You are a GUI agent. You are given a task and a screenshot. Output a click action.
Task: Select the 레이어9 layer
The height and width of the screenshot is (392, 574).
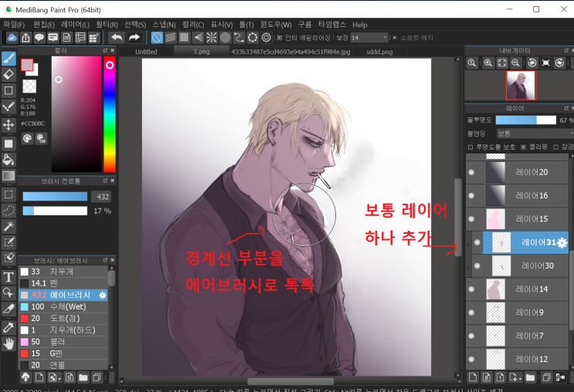pyautogui.click(x=517, y=313)
